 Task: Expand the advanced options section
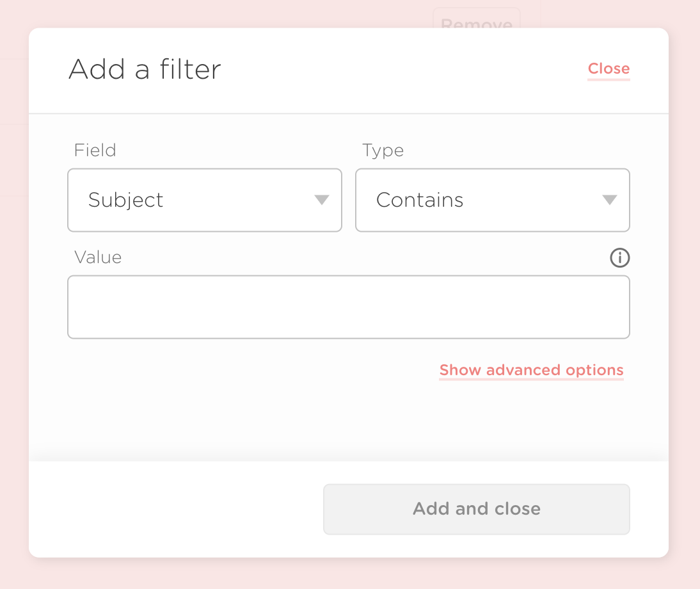point(531,370)
